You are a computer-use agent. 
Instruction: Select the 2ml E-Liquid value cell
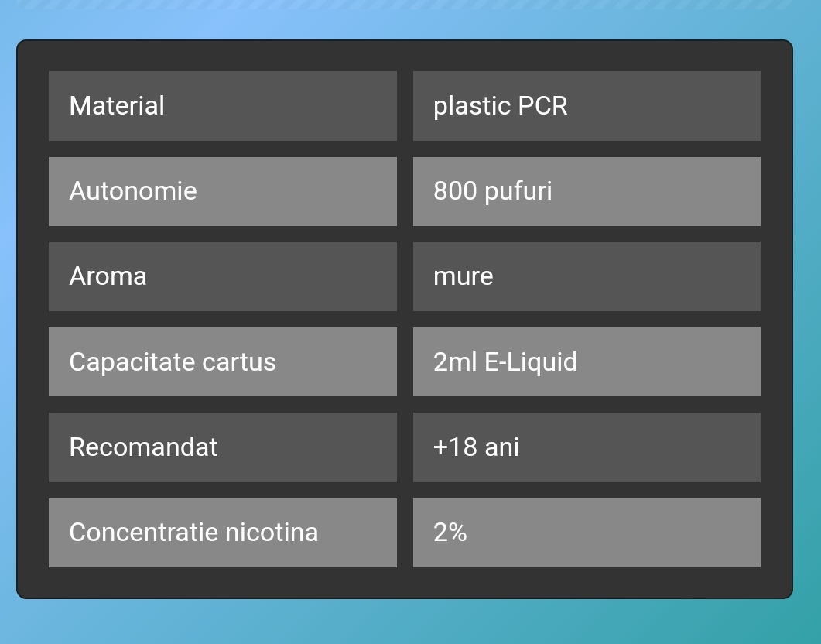pos(587,361)
